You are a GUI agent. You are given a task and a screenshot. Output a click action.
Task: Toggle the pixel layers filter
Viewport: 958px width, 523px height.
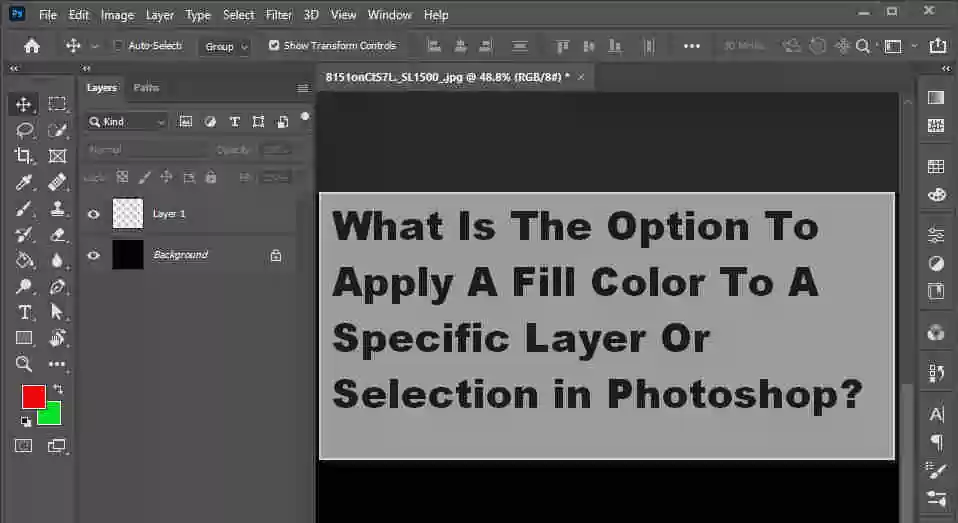(x=185, y=122)
